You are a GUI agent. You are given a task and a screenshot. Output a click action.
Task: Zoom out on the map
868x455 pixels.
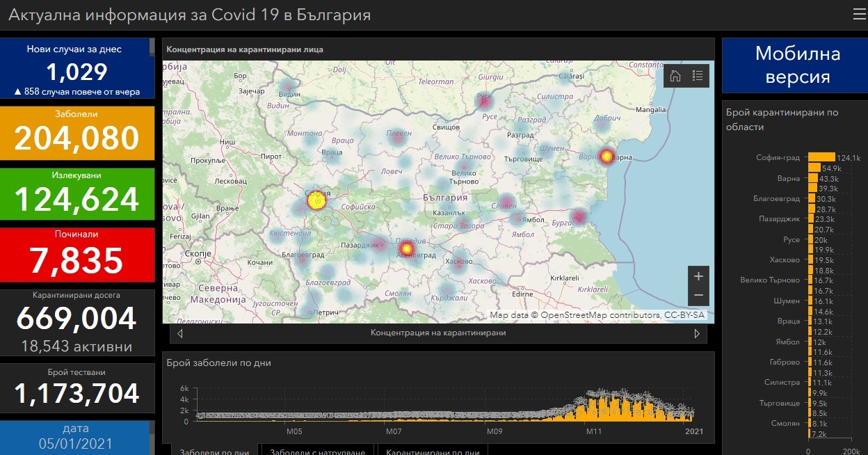point(698,296)
